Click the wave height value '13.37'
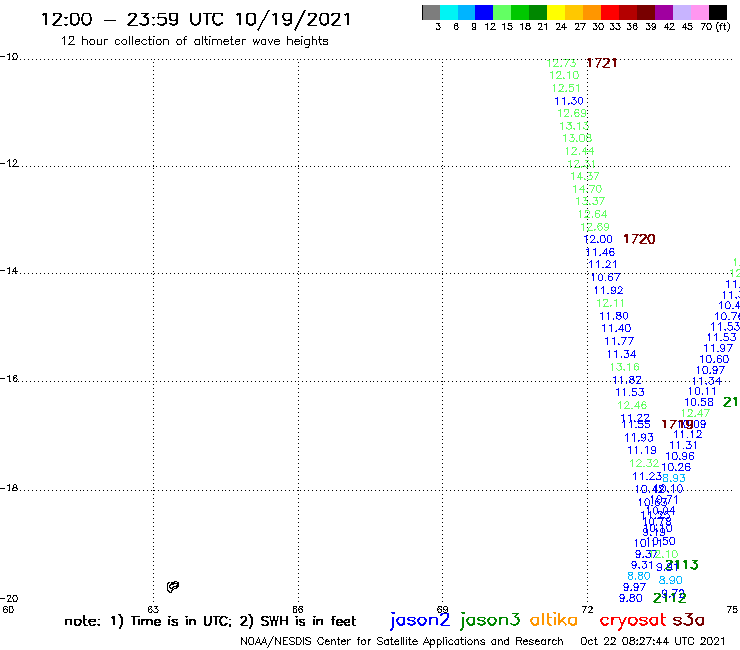Image resolution: width=740 pixels, height=650 pixels. (590, 201)
